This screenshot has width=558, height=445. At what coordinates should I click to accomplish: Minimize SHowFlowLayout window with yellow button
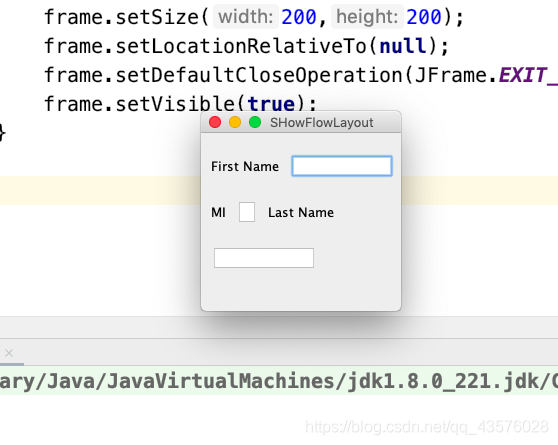[x=235, y=122]
